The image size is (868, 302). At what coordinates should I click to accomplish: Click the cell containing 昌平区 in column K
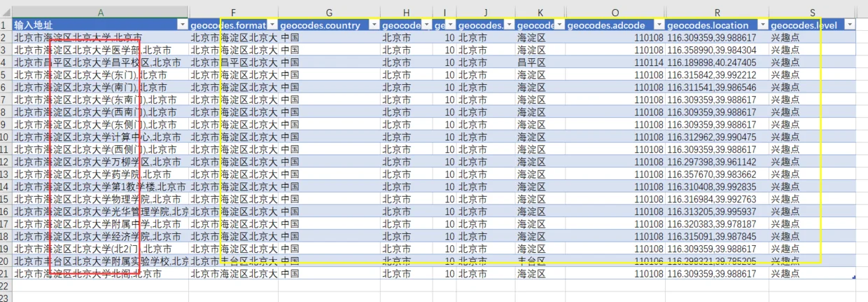click(540, 62)
